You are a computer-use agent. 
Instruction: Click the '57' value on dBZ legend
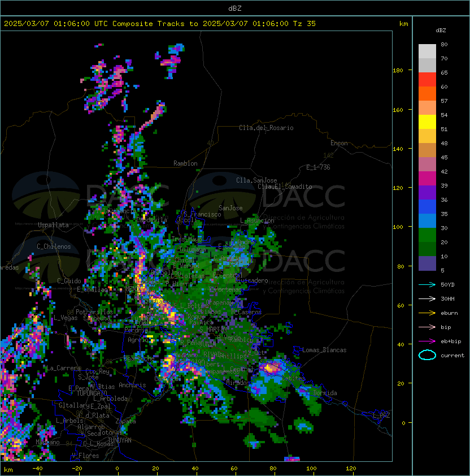(444, 101)
